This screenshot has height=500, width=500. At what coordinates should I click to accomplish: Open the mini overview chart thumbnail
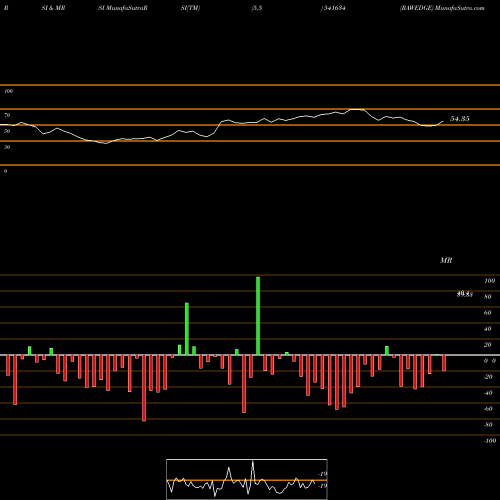(x=247, y=479)
